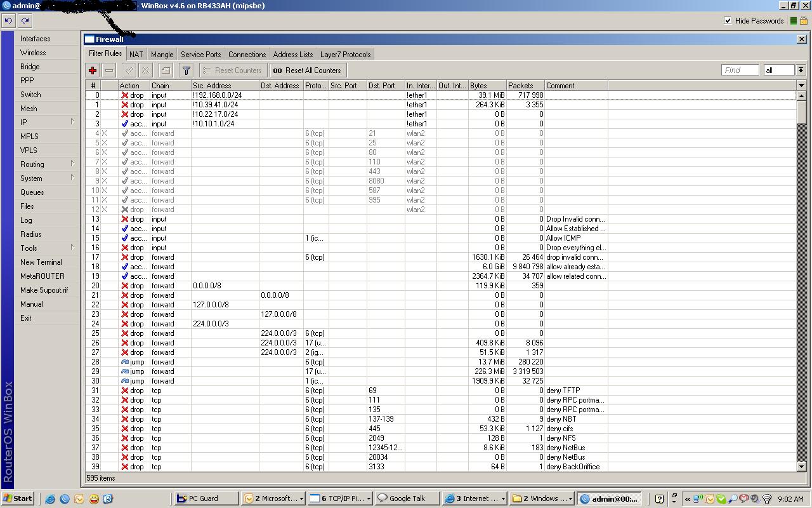Open New Terminal from the sidebar

point(41,262)
